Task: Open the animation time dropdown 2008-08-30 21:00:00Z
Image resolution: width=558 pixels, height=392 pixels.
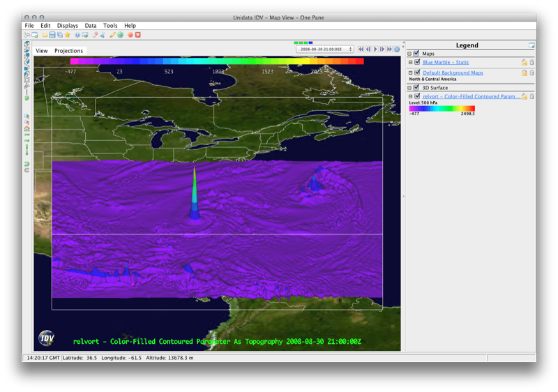Action: 325,50
